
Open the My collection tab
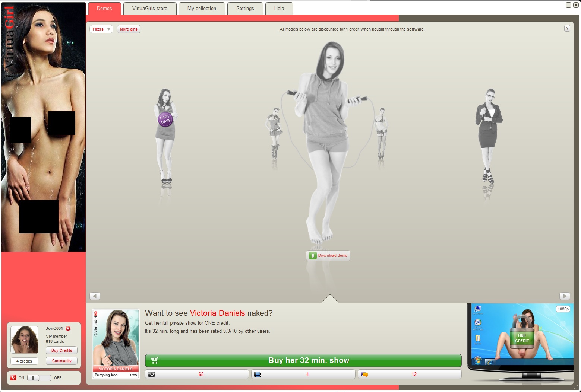coord(202,8)
